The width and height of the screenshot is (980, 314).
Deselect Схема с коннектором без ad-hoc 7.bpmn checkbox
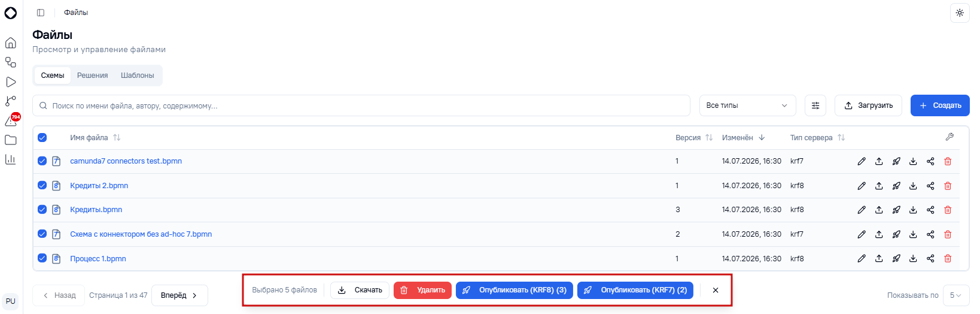[x=42, y=234]
